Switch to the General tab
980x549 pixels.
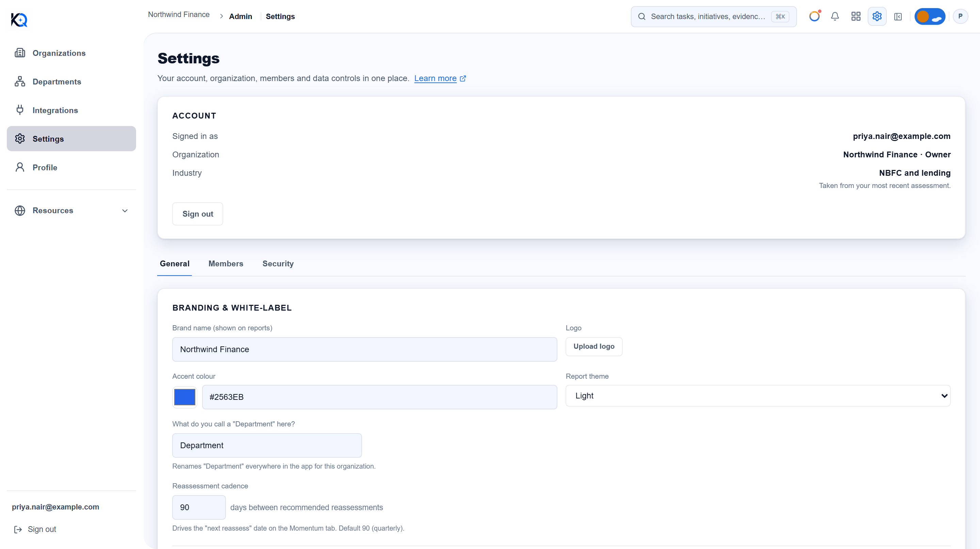click(x=174, y=264)
